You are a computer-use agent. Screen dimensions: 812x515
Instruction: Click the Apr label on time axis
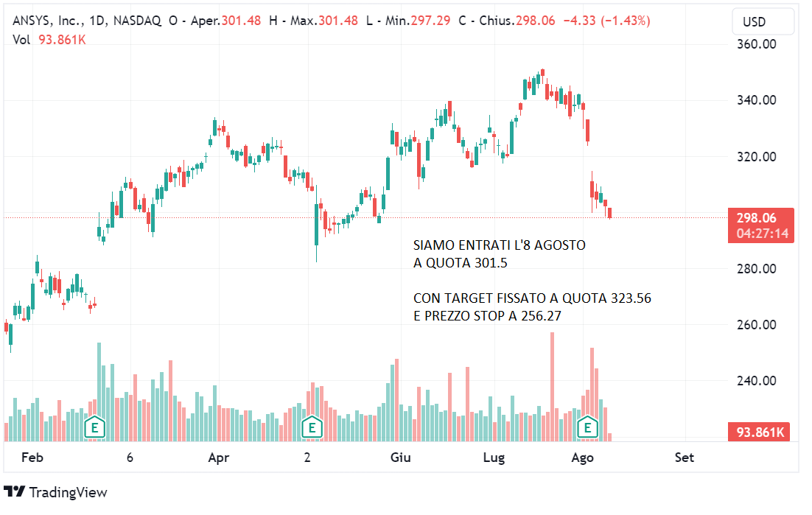click(219, 458)
